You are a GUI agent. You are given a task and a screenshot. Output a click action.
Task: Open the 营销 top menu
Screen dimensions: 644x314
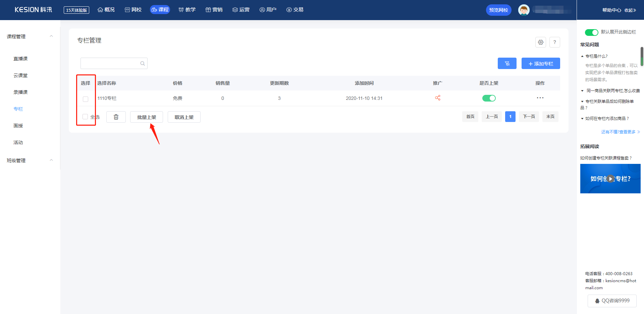click(214, 10)
